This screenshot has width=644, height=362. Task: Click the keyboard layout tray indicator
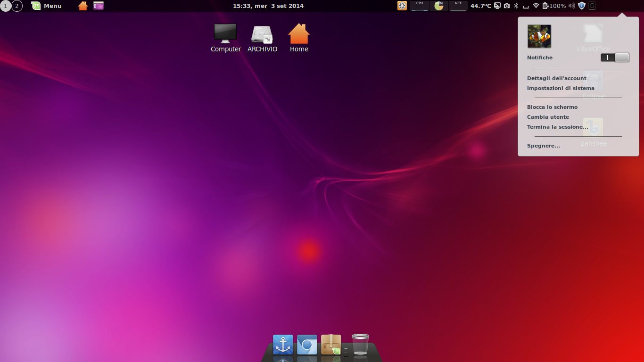(x=526, y=6)
